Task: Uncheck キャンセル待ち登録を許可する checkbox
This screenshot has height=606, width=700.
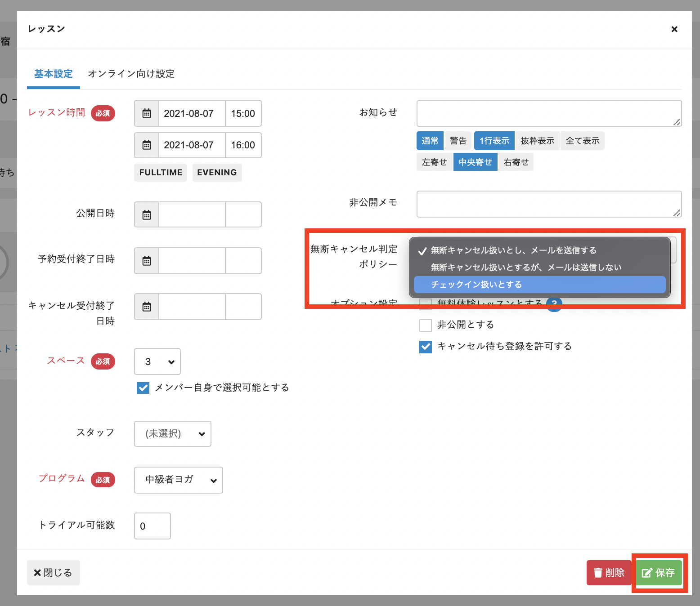Action: pyautogui.click(x=426, y=347)
